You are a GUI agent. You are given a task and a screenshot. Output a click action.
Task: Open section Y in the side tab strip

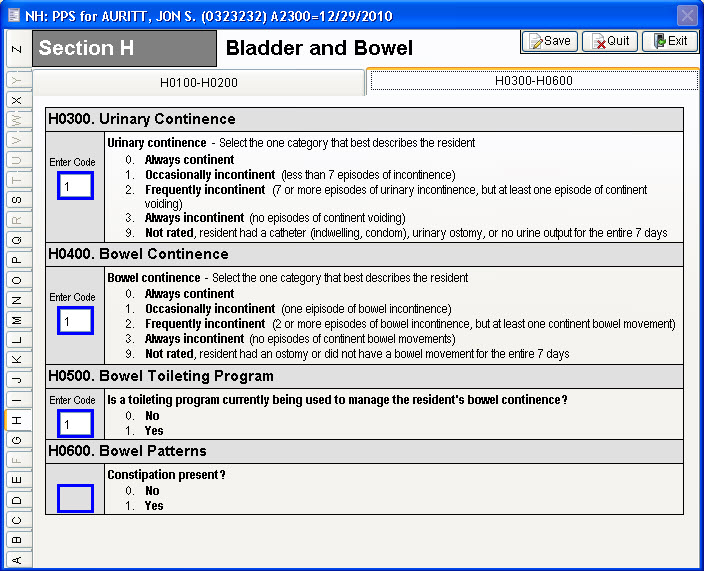[x=17, y=80]
